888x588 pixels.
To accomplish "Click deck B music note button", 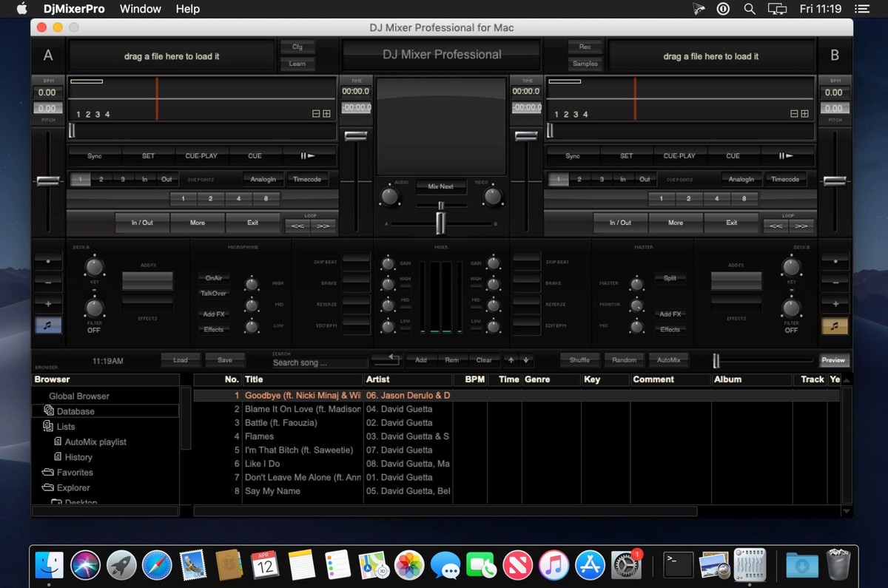I will point(835,325).
